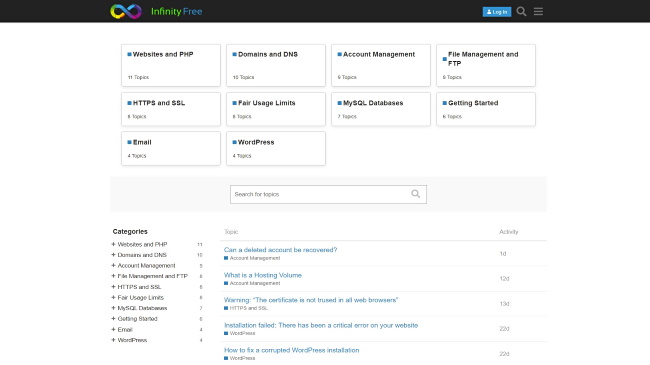
Task: Click the Topic column header
Action: pos(231,232)
